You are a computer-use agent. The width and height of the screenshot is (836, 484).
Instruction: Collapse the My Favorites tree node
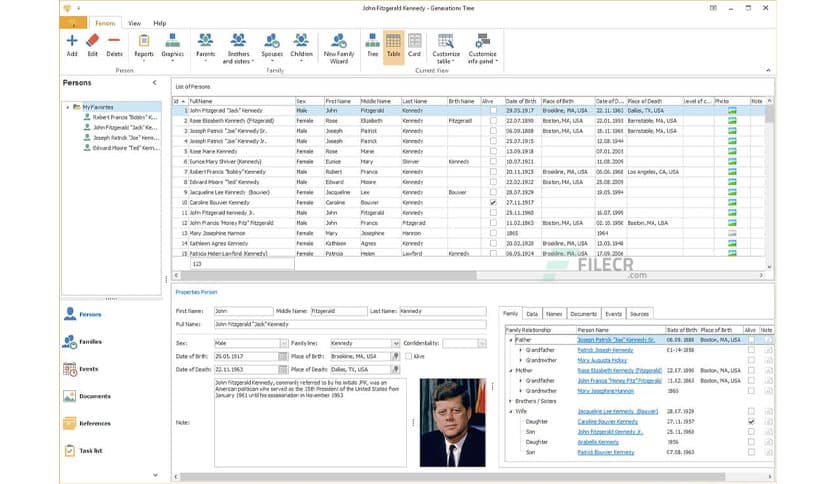(67, 106)
